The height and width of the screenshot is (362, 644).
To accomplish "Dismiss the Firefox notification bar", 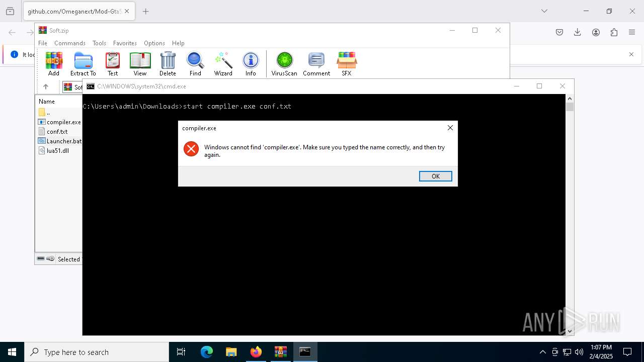I will pyautogui.click(x=631, y=54).
